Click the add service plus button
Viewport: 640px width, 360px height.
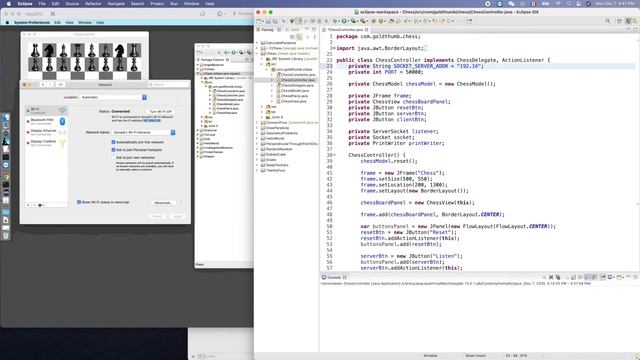pos(28,205)
